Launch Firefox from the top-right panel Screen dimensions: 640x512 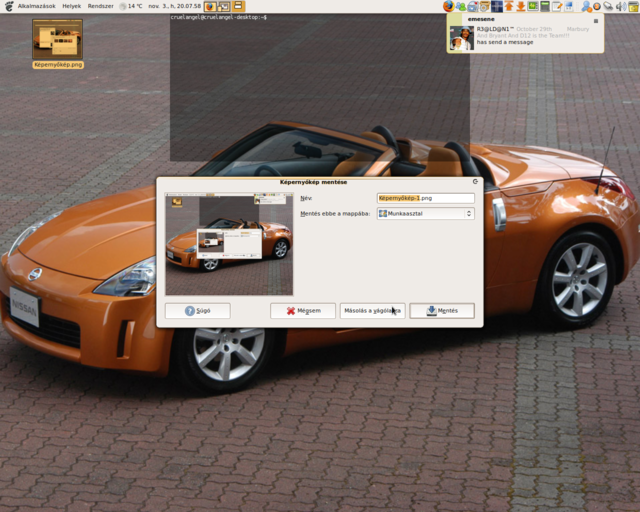coord(449,6)
